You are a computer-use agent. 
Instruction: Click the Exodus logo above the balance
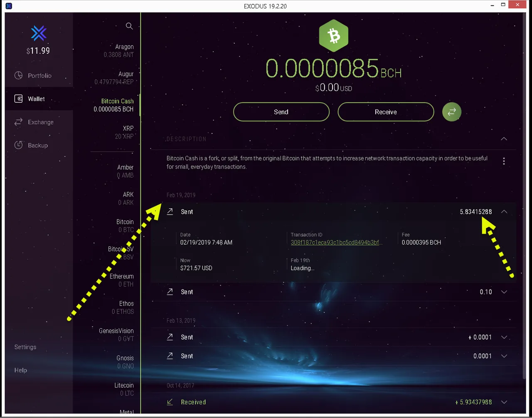coord(39,33)
